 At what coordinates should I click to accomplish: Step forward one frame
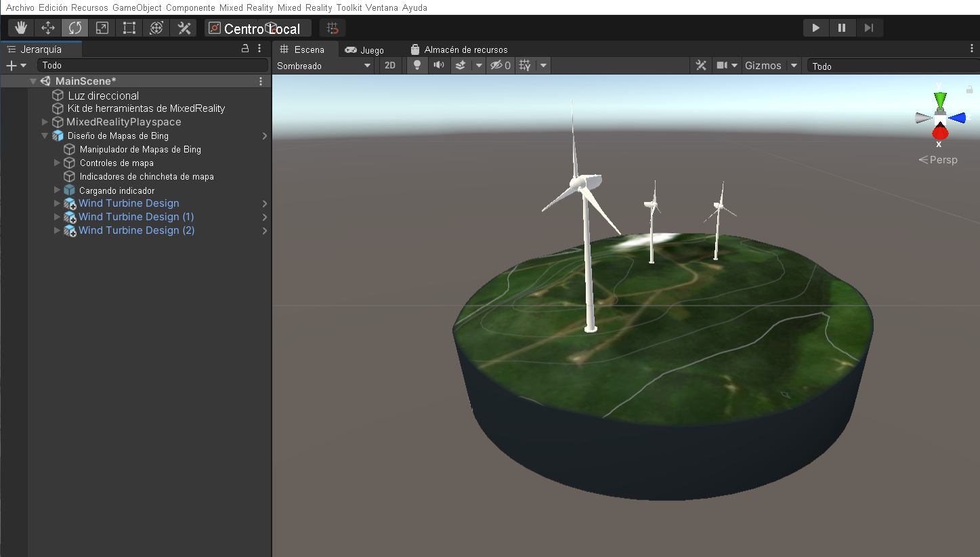869,28
